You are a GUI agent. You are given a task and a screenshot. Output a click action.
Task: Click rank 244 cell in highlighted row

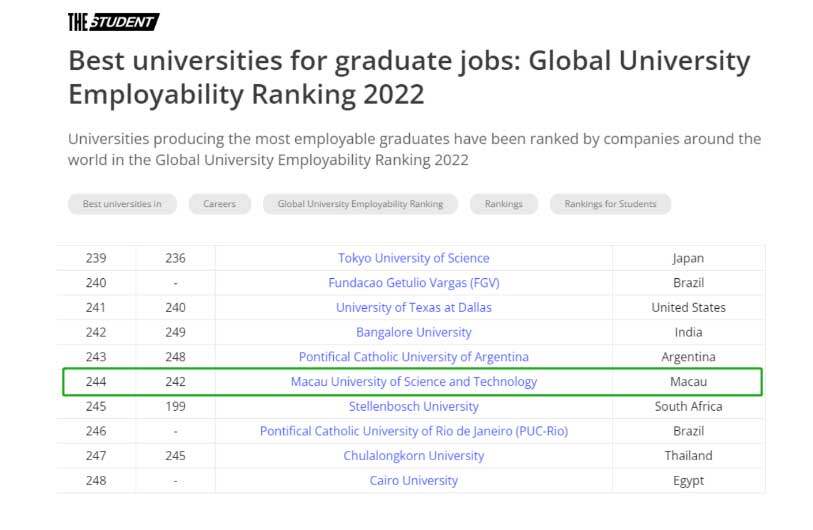coord(96,382)
